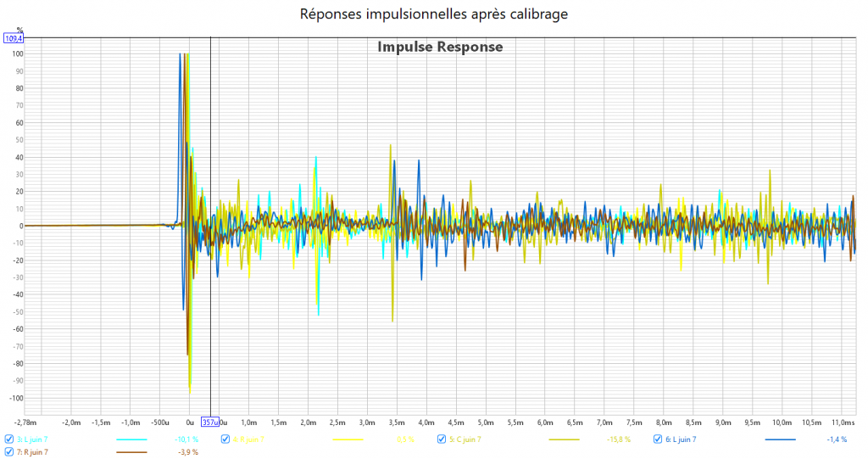Toggle the "4: R juin 7" trace checkbox

[x=226, y=439]
